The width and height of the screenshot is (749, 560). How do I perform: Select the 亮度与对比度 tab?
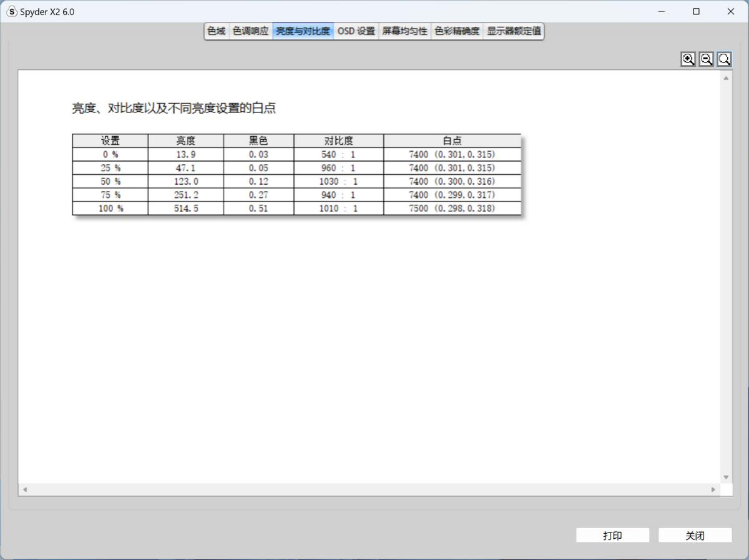(303, 31)
